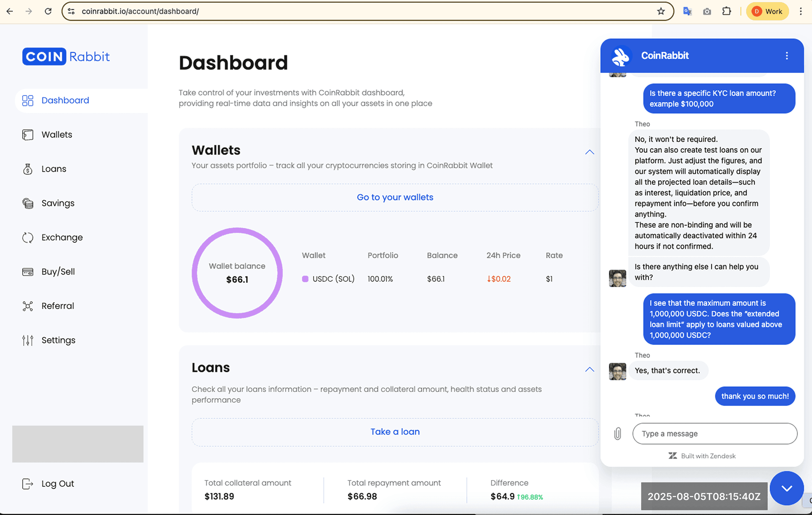Click the Wallets sidebar icon
The height and width of the screenshot is (515, 812).
[x=28, y=134]
